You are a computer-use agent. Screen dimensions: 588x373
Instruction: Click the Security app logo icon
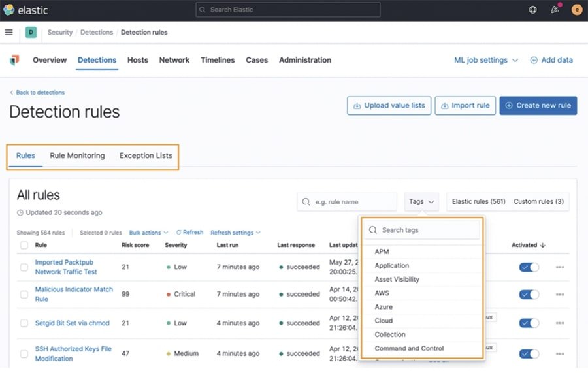pos(14,60)
